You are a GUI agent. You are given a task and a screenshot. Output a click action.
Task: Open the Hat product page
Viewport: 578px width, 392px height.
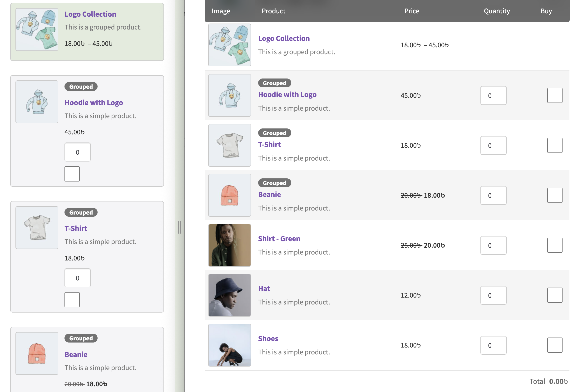[x=264, y=288]
